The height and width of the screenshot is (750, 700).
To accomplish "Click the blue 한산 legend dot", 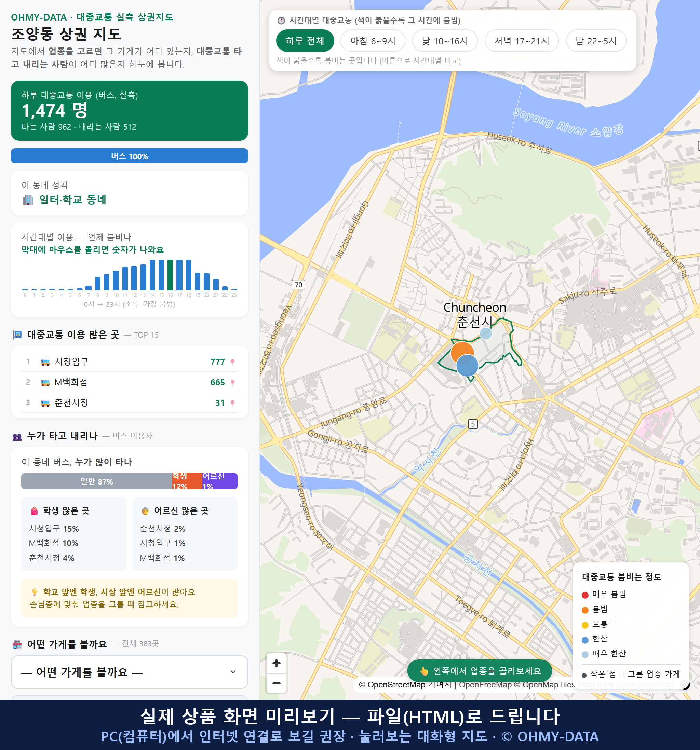I will 585,640.
